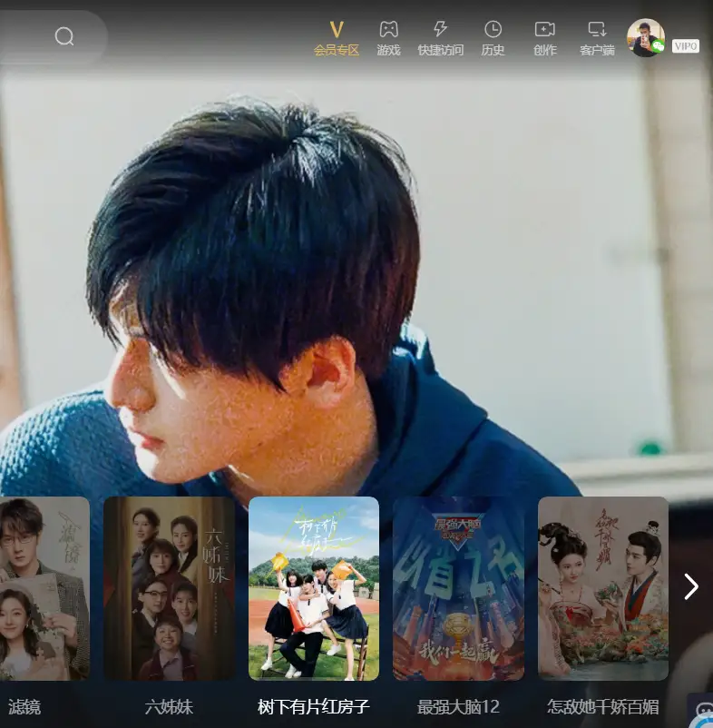This screenshot has height=728, width=713.
Task: Open the 会员专区 VIP section
Action: [x=337, y=38]
